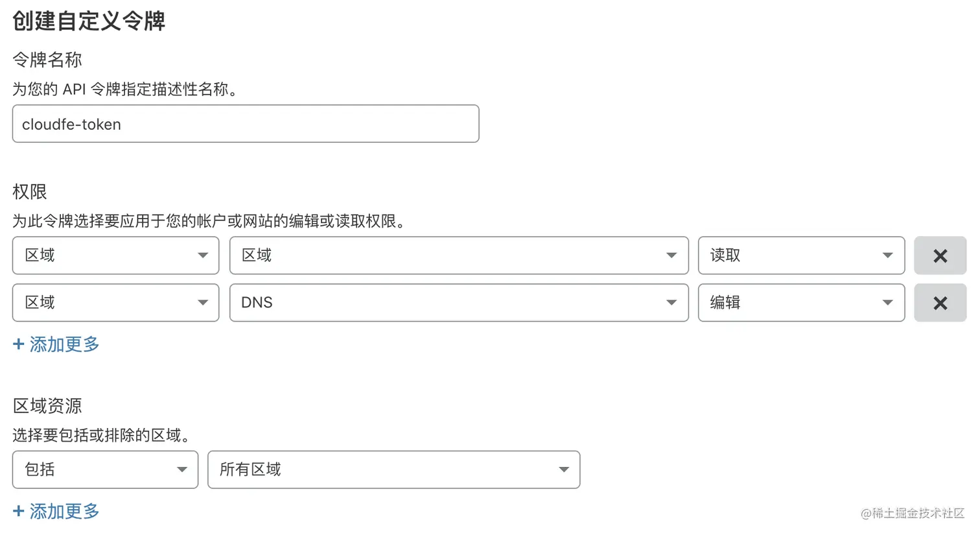The height and width of the screenshot is (535, 980).
Task: Open the 包括 include/exclude dropdown
Action: (x=105, y=470)
